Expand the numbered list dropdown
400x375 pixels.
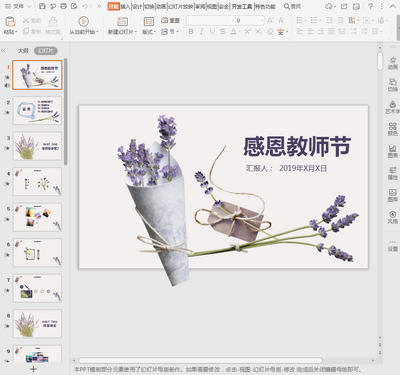point(320,21)
